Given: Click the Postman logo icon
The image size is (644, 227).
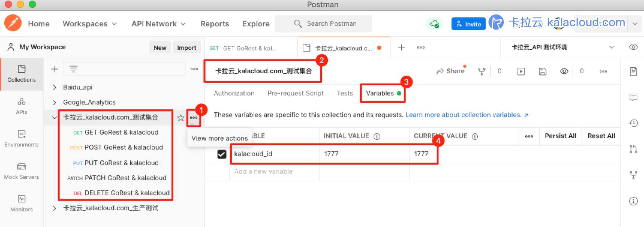Looking at the screenshot, I should click(13, 23).
